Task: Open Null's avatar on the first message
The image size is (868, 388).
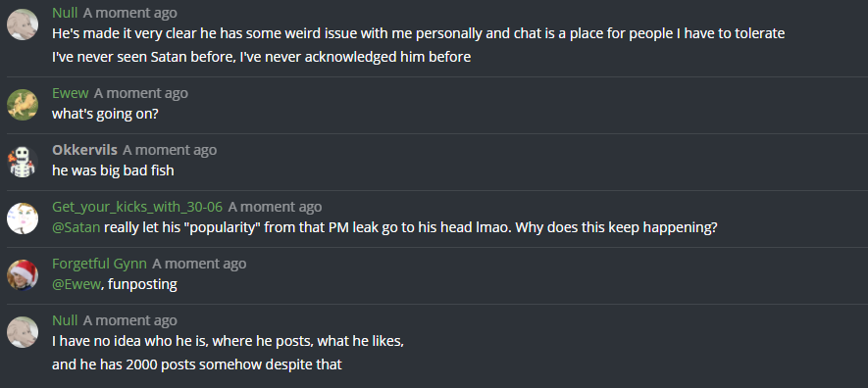Action: coord(23,24)
